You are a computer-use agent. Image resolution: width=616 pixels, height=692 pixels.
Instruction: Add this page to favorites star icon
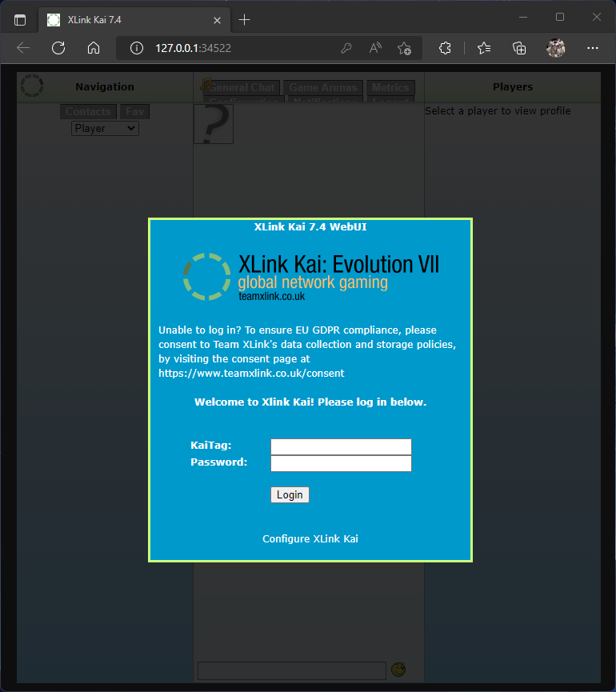[405, 48]
